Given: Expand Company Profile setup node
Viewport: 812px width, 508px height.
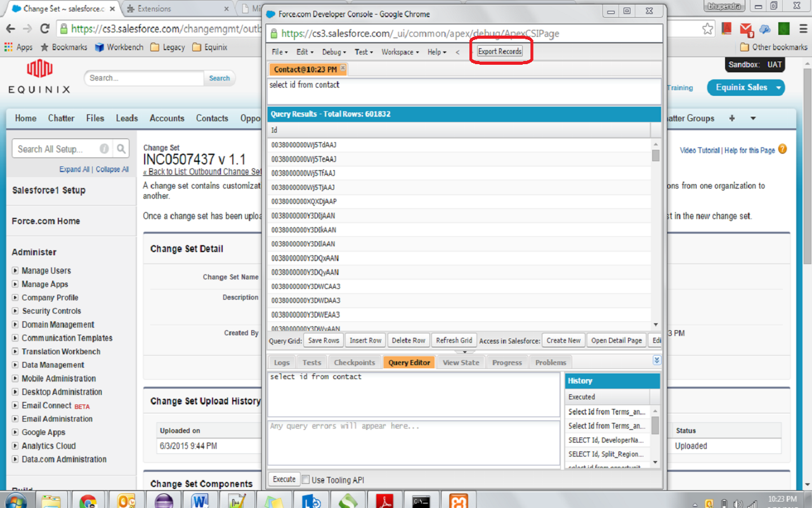Looking at the screenshot, I should tap(15, 297).
